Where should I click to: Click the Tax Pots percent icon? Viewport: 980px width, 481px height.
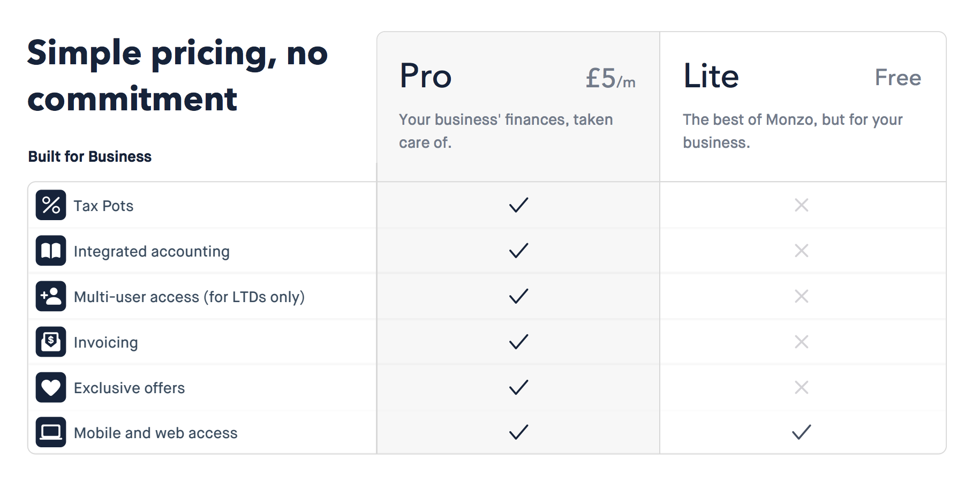point(51,205)
